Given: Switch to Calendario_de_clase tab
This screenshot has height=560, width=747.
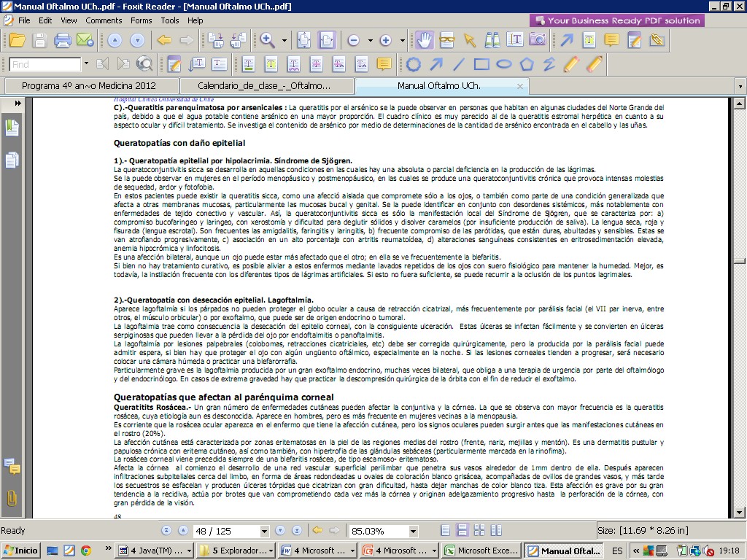Looking at the screenshot, I should tap(264, 85).
